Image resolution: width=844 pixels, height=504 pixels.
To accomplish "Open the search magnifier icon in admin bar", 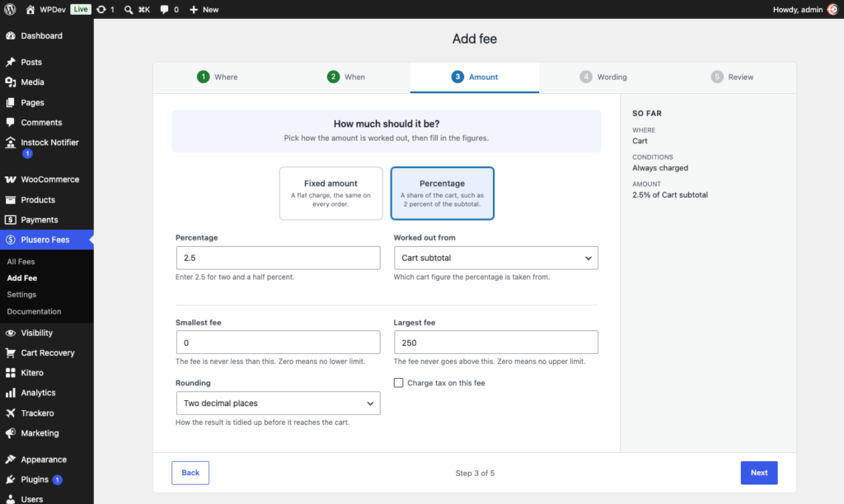I will 129,10.
